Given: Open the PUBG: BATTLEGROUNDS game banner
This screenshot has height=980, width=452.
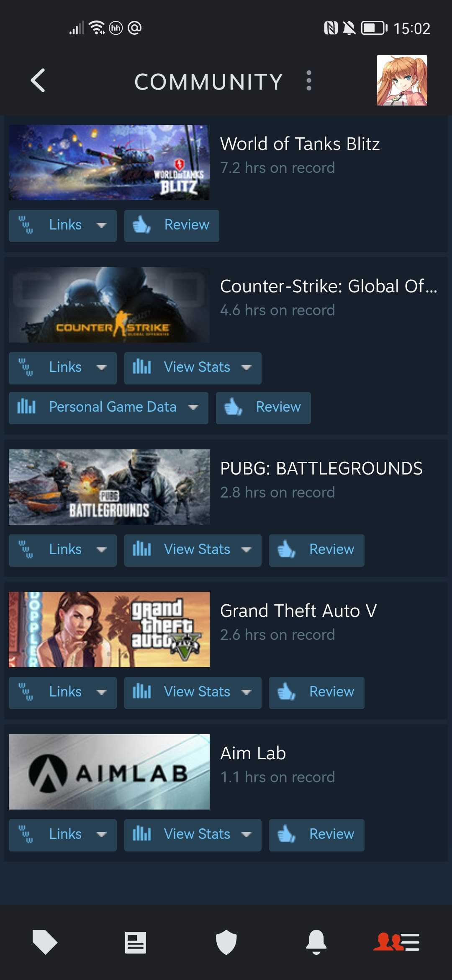Looking at the screenshot, I should 109,487.
